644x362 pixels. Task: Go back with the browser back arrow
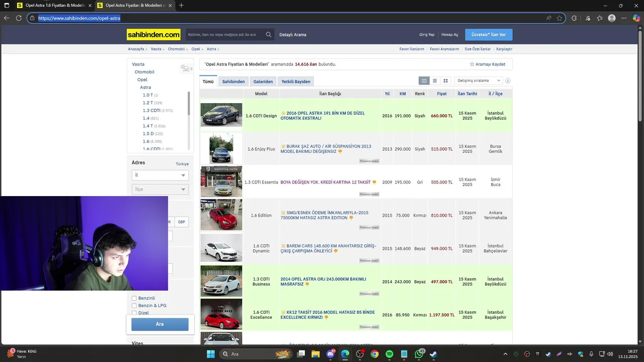[7, 18]
